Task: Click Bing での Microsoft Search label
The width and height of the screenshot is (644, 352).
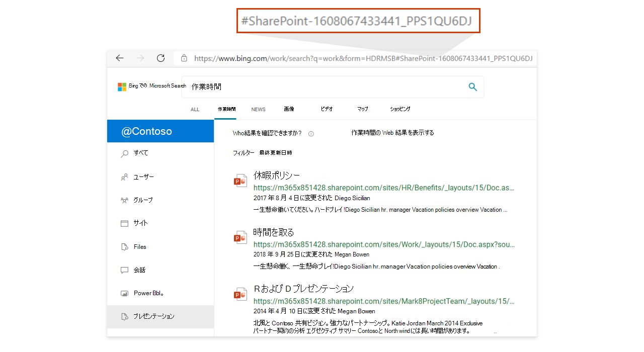Action: point(157,86)
